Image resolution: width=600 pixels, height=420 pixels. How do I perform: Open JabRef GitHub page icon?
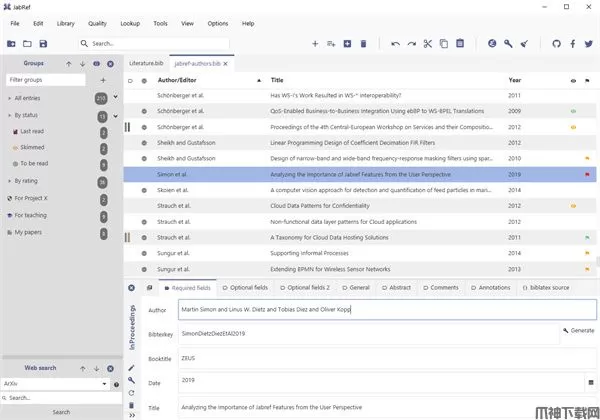(556, 44)
